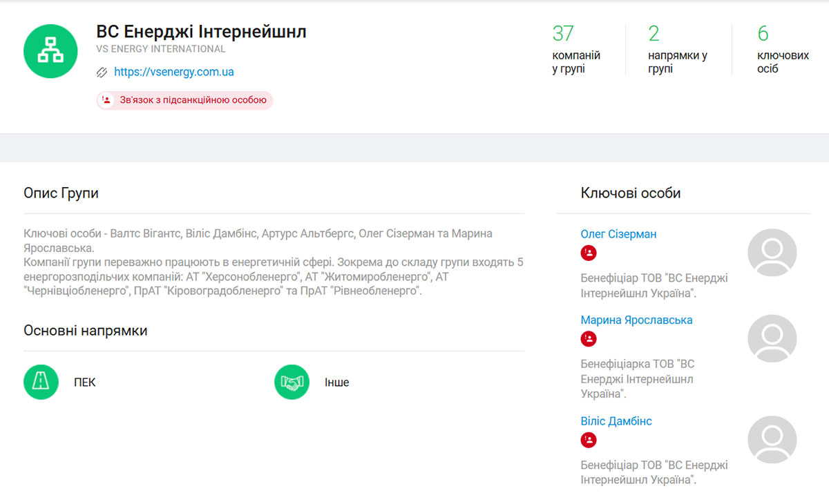Open the vsenergy.com.ua website link
This screenshot has width=829, height=504.
point(173,72)
